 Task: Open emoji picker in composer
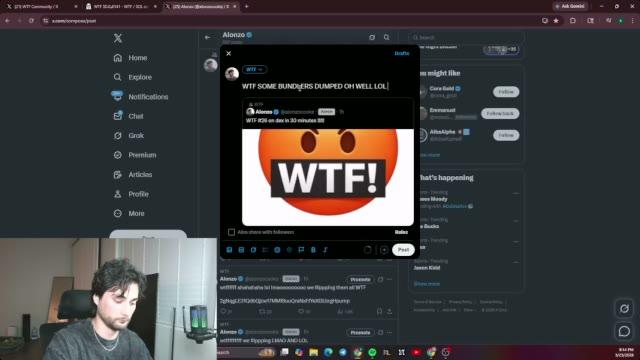277,250
